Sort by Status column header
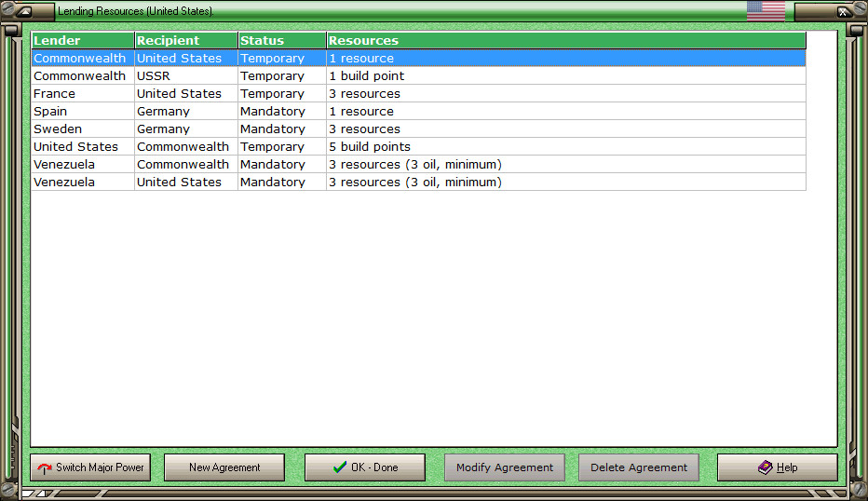868x501 pixels. (282, 40)
